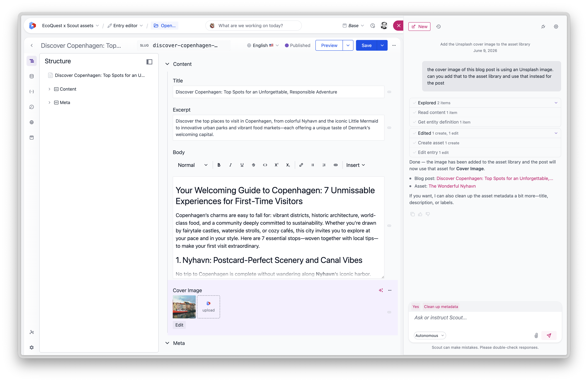Screen dimensions: 588x382
Task: Open the settings gear at sidebar bottom
Action: 32,347
